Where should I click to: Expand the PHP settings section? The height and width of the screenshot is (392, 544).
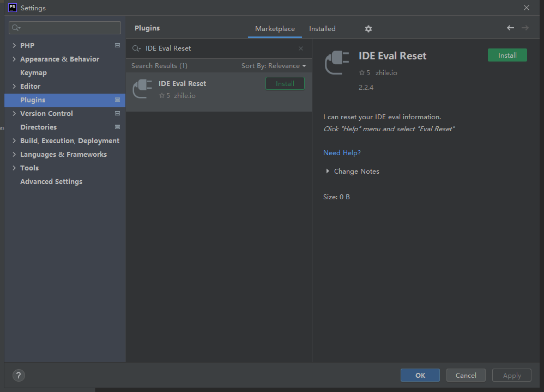[14, 45]
